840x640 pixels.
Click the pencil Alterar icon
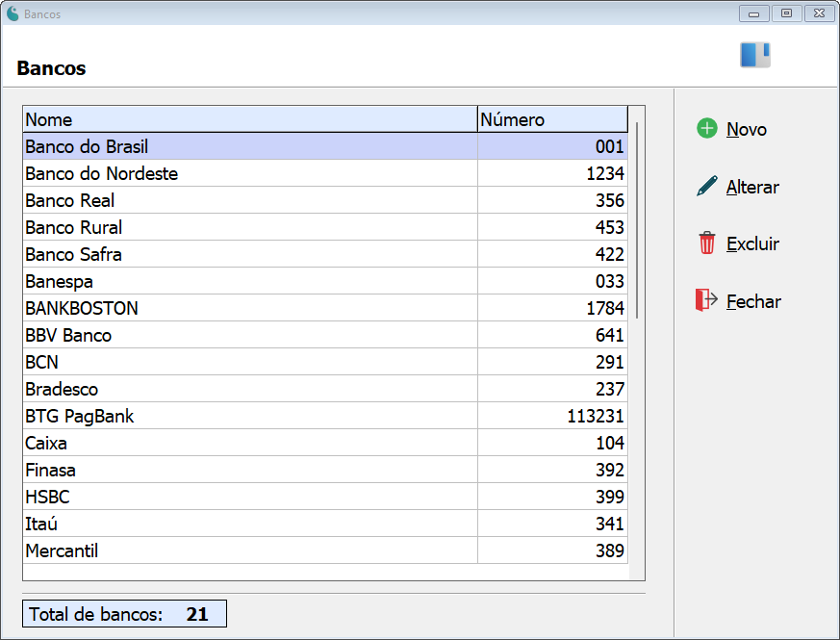coord(706,186)
